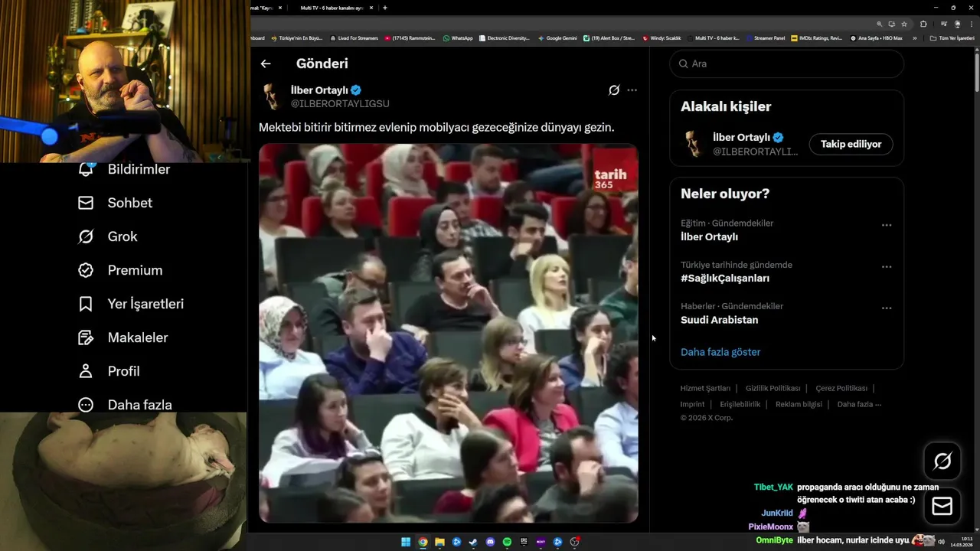Click the Profil person icon
Image resolution: width=980 pixels, height=551 pixels.
coord(86,371)
